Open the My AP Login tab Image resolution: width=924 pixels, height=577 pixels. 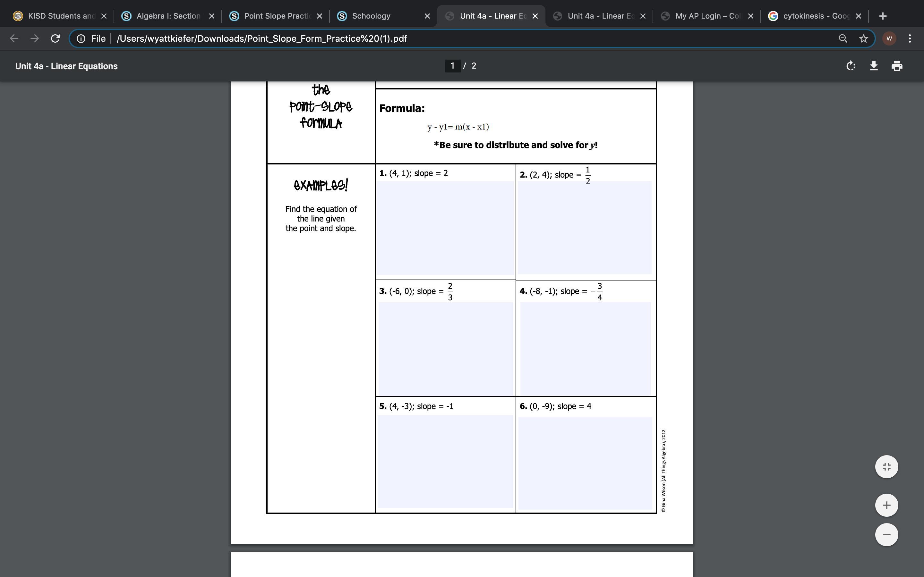click(708, 16)
